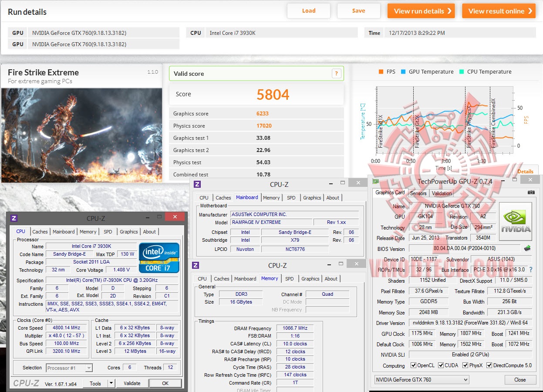Click the BIOS Version 80.04.DA.00.04 field
Screen dimensions: 543x392
464,248
